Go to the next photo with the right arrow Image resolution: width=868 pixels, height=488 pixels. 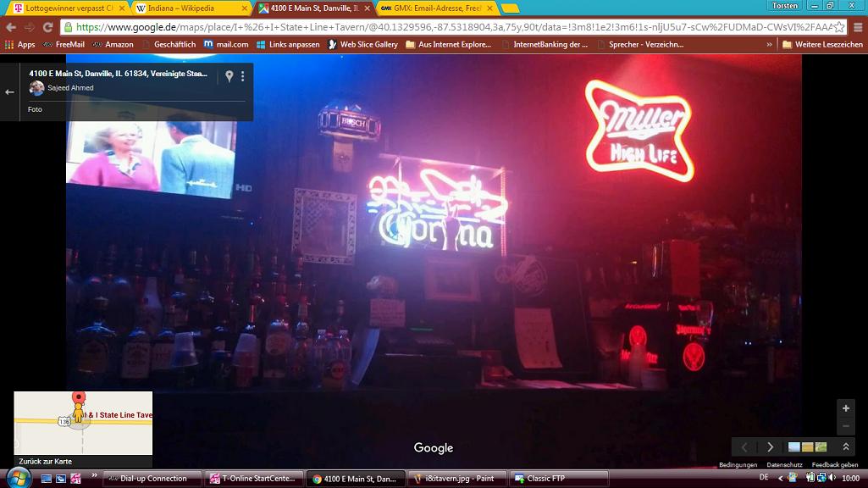[770, 447]
